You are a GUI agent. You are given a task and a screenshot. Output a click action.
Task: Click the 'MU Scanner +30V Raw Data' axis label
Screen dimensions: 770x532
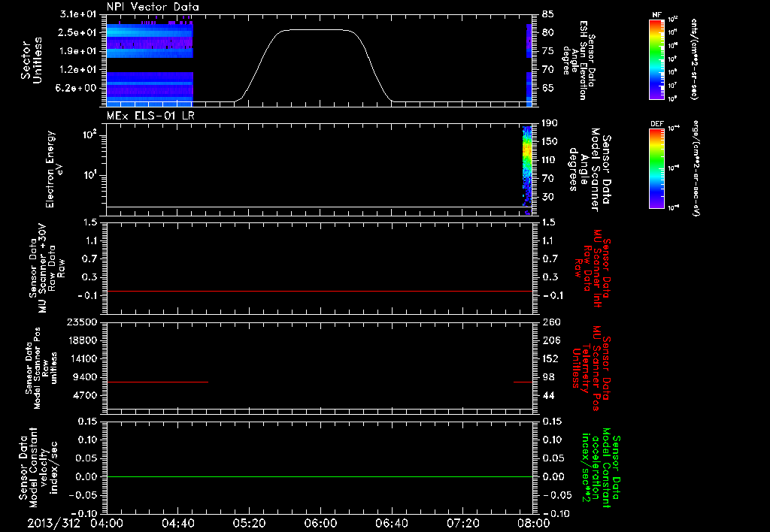(47, 268)
